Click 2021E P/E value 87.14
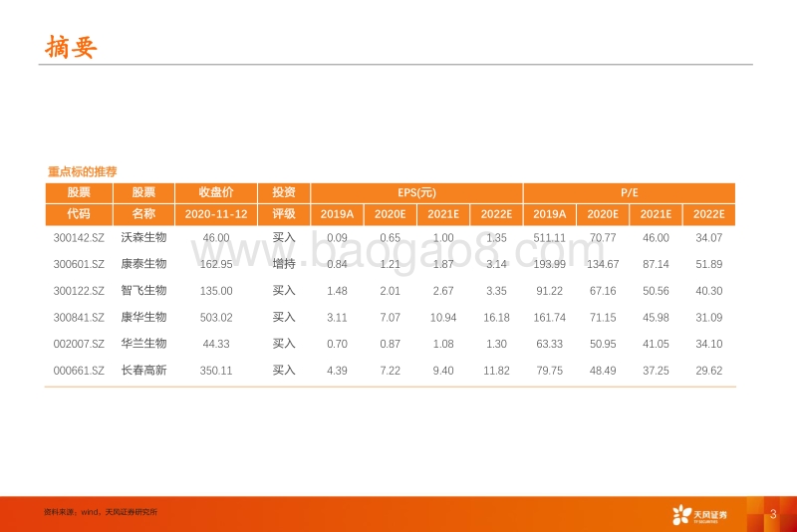797x532 pixels. (656, 264)
